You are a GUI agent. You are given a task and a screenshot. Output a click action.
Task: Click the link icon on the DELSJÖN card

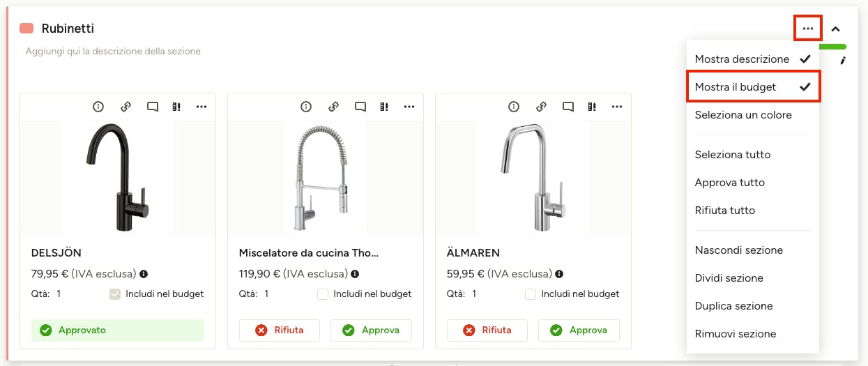(125, 107)
